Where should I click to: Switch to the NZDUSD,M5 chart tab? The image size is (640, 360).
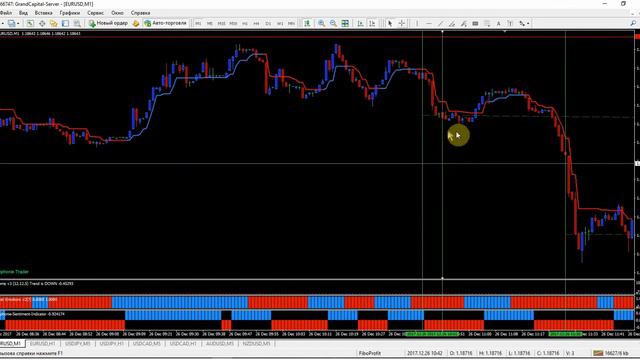tap(256, 344)
